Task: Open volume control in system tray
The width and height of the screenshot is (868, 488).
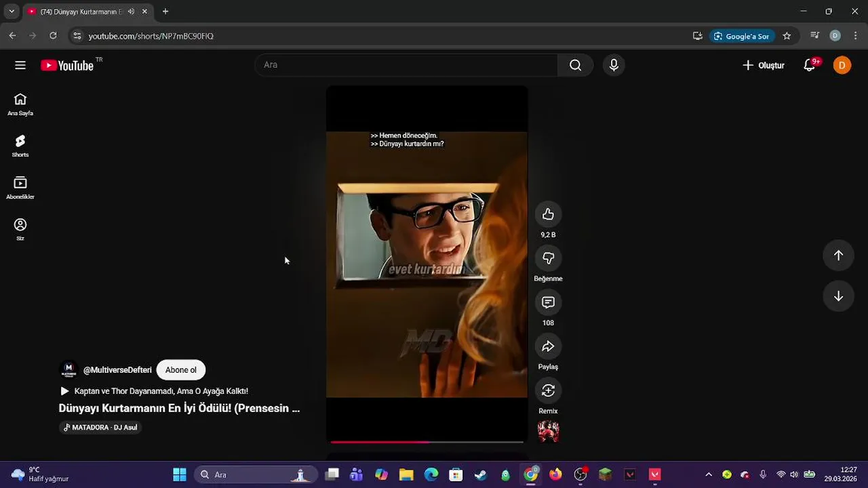Action: pos(794,474)
